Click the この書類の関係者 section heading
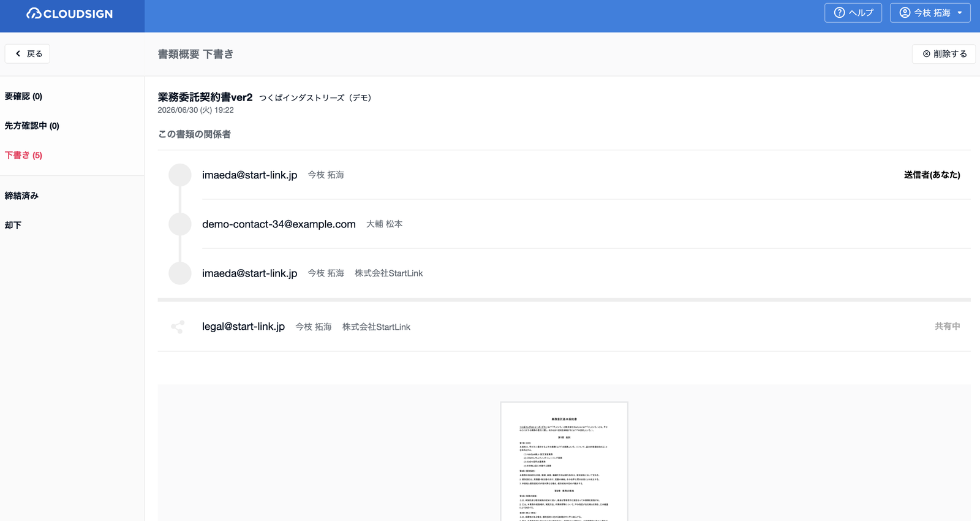Screen dimensions: 980x521 [x=194, y=134]
